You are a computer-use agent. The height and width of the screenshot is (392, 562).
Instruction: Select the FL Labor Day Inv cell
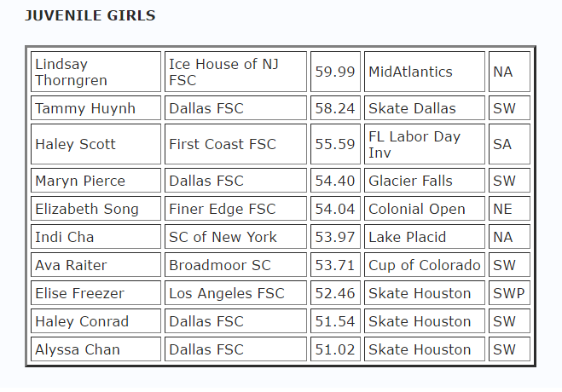click(425, 145)
